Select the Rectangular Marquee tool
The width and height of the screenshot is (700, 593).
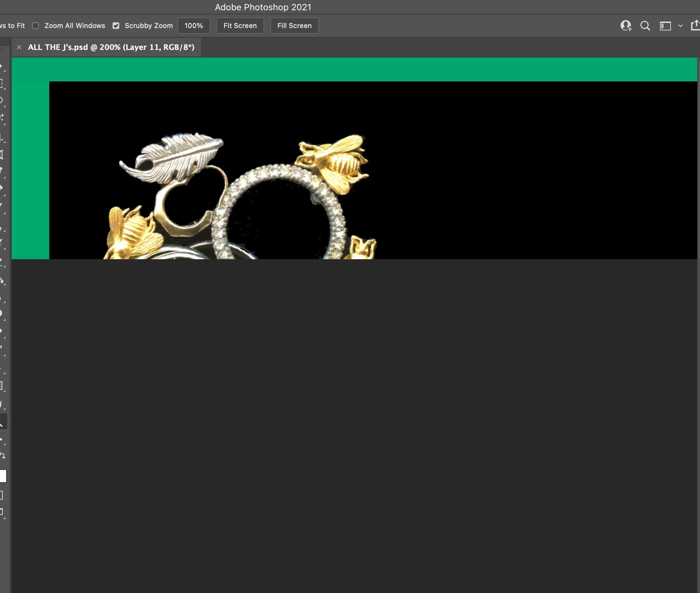(x=1, y=84)
